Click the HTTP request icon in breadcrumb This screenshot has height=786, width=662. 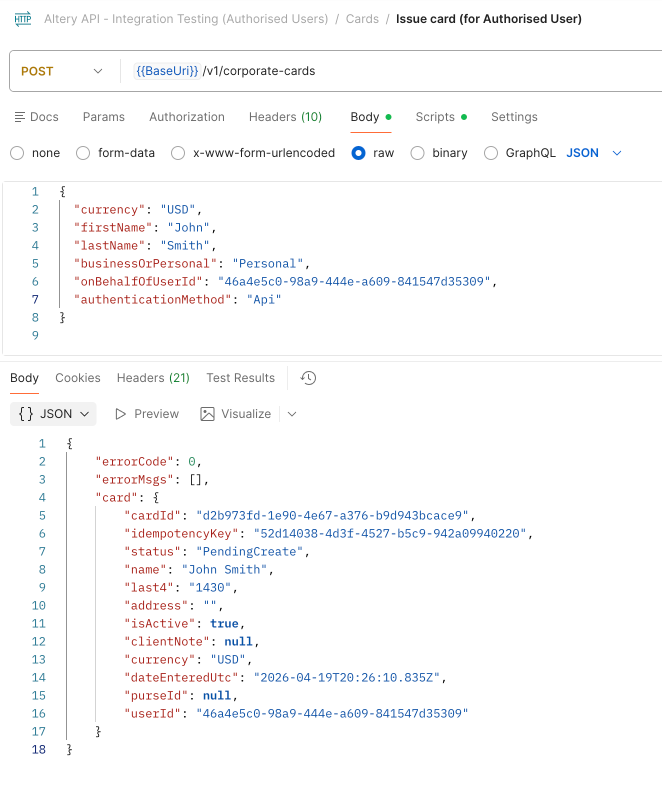(x=23, y=19)
